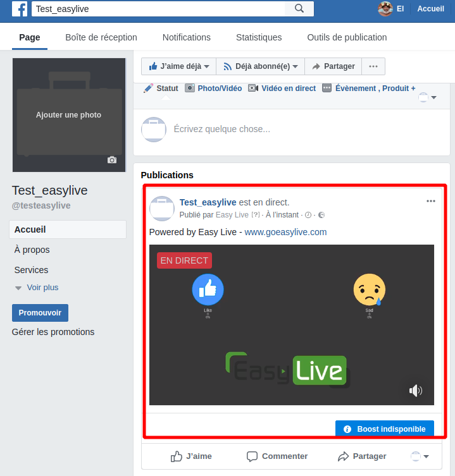Open the www.goeasylive.com link
The width and height of the screenshot is (455, 476).
point(285,232)
